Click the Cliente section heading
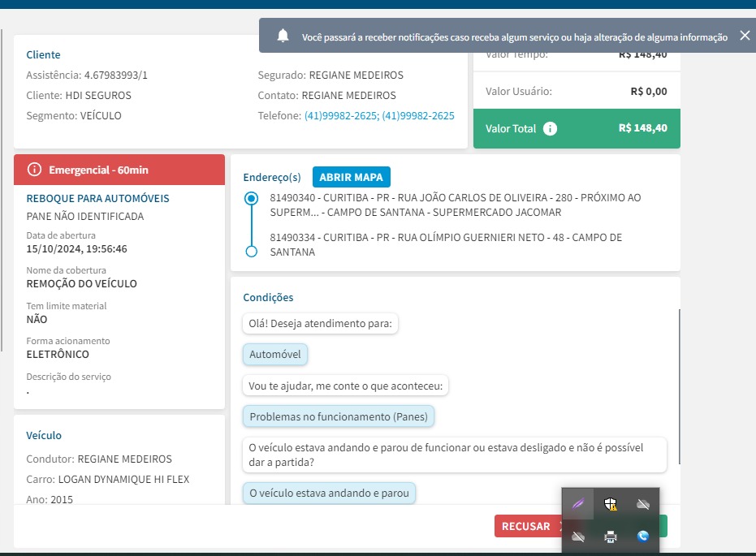This screenshot has height=556, width=756. click(x=43, y=55)
